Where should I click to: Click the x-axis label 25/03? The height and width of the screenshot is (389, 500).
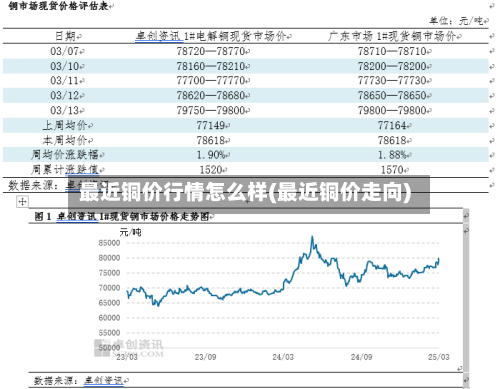point(439,357)
